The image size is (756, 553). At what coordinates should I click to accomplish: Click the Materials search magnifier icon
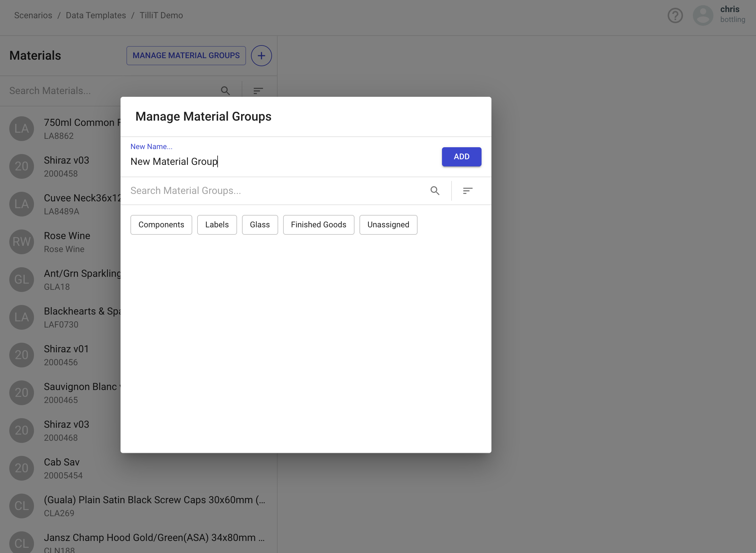[x=225, y=91]
